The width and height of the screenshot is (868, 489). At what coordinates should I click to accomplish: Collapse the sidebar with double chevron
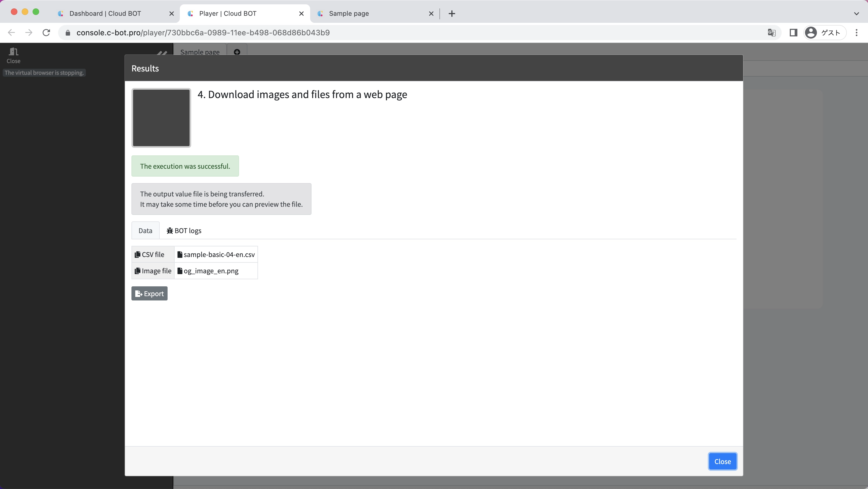(162, 53)
